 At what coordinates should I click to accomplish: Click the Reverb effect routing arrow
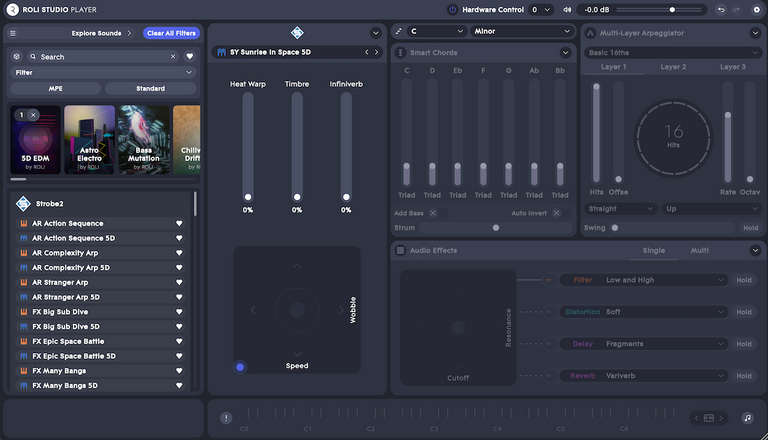point(550,376)
